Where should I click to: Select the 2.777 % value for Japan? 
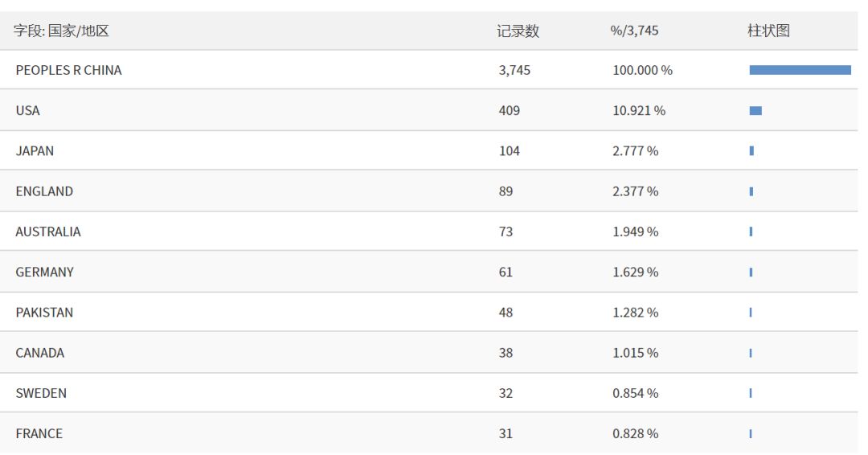pos(635,151)
